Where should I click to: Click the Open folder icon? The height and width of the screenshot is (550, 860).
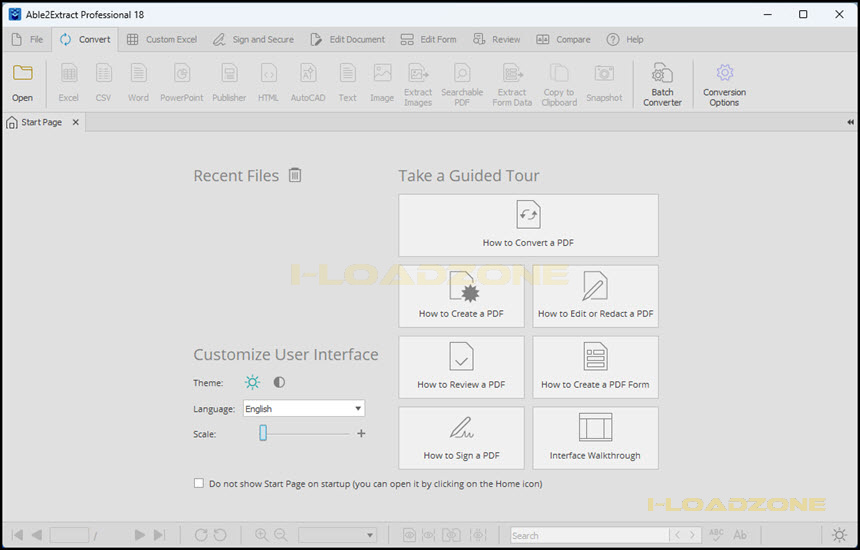tap(22, 73)
